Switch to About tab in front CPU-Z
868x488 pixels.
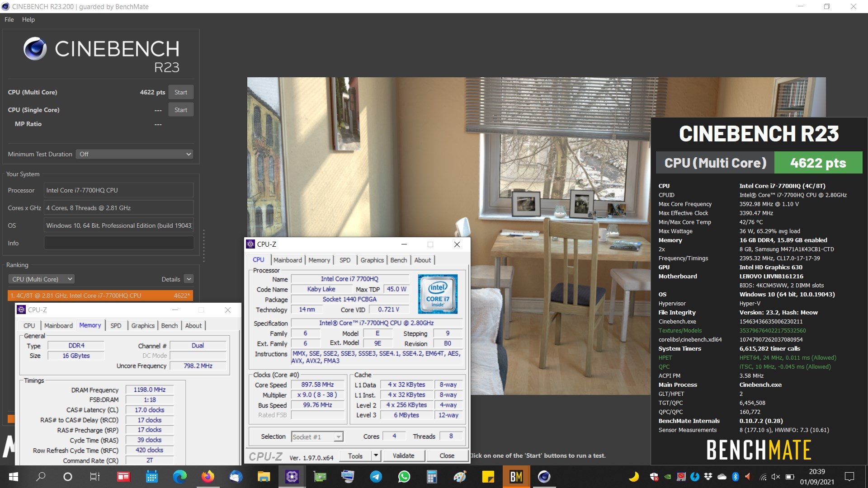[423, 260]
